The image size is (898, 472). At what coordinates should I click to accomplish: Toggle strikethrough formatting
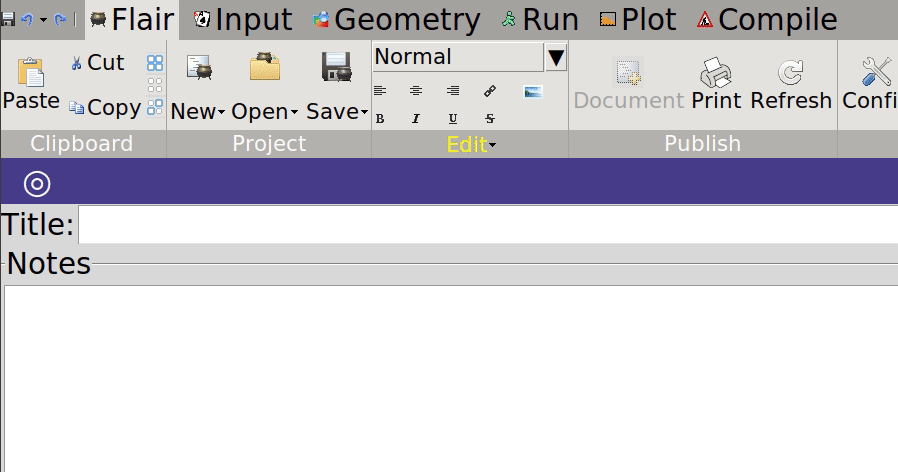click(490, 119)
